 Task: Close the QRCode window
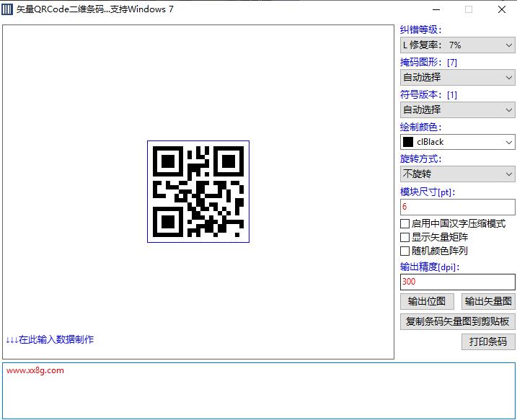[x=502, y=9]
